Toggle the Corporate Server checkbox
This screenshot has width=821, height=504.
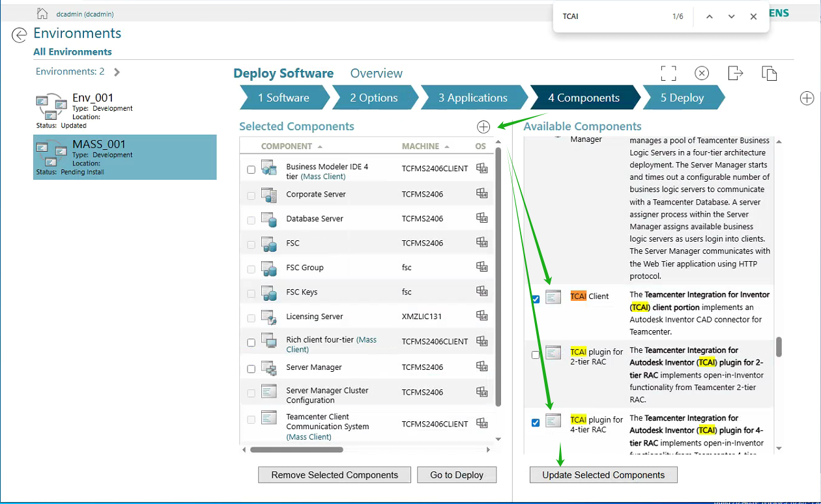(x=251, y=196)
